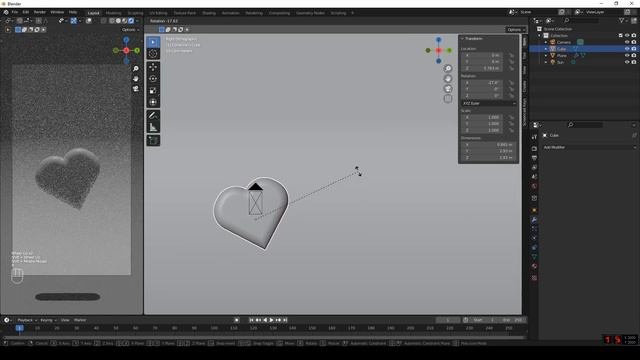Lock the X location property
The height and width of the screenshot is (360, 640).
coord(511,55)
